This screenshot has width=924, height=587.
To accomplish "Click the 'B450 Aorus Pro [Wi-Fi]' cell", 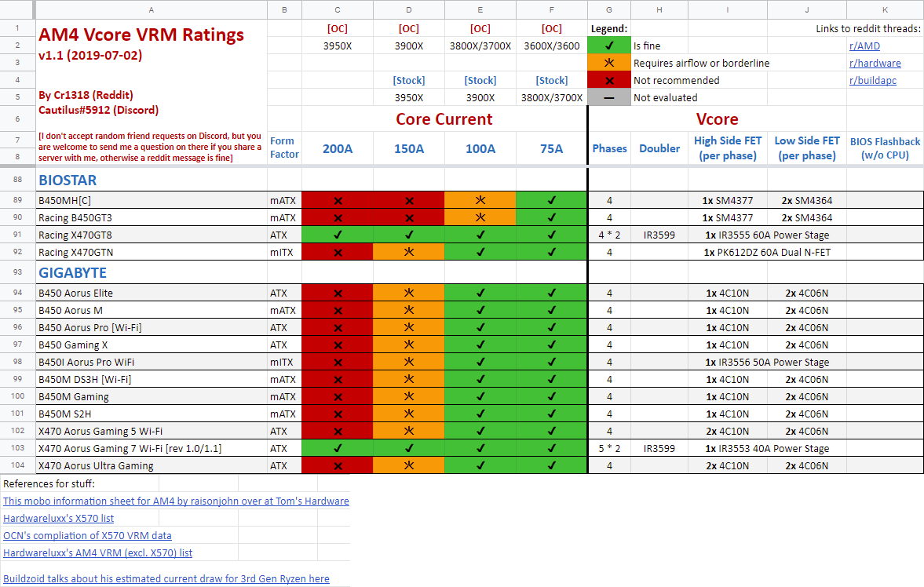I will tap(152, 327).
